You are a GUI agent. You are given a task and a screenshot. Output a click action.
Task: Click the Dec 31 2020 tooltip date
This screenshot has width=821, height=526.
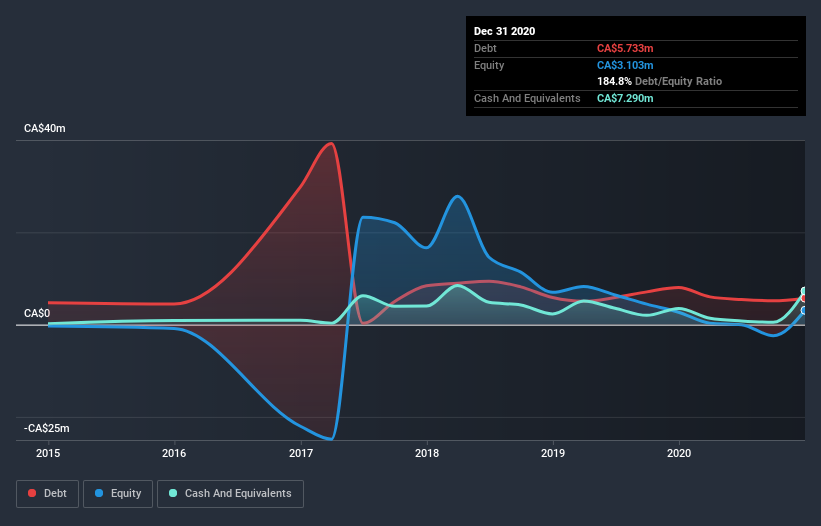point(505,31)
